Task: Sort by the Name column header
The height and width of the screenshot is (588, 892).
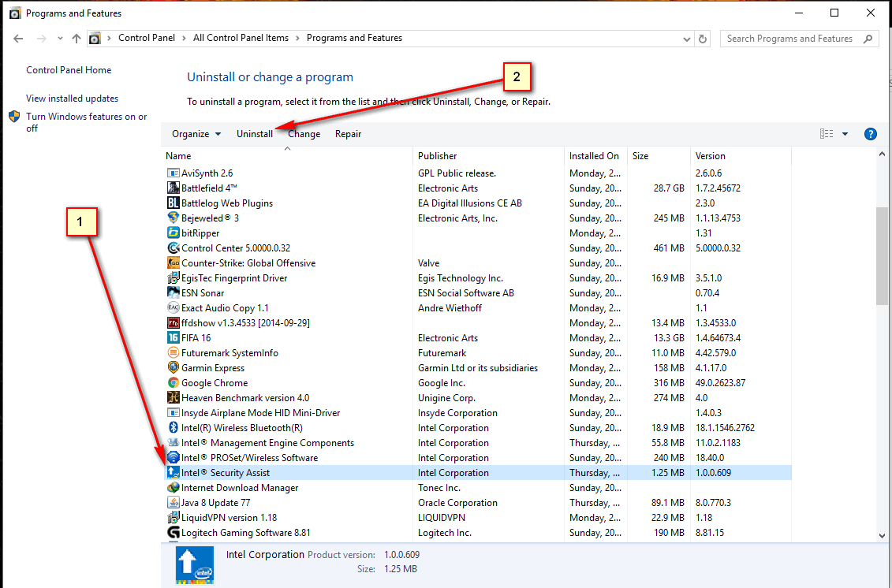Action: pos(287,156)
